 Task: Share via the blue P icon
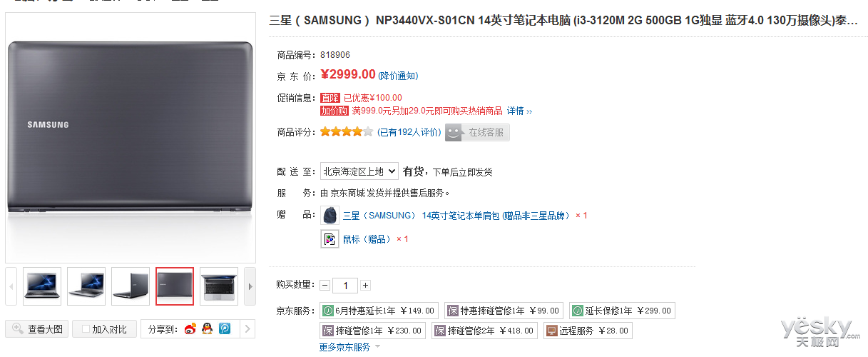(x=224, y=328)
